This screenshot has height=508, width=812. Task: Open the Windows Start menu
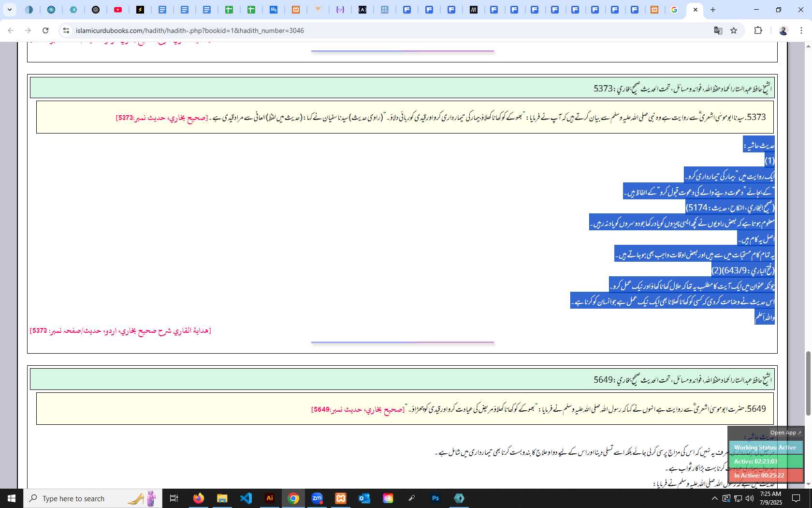click(12, 498)
